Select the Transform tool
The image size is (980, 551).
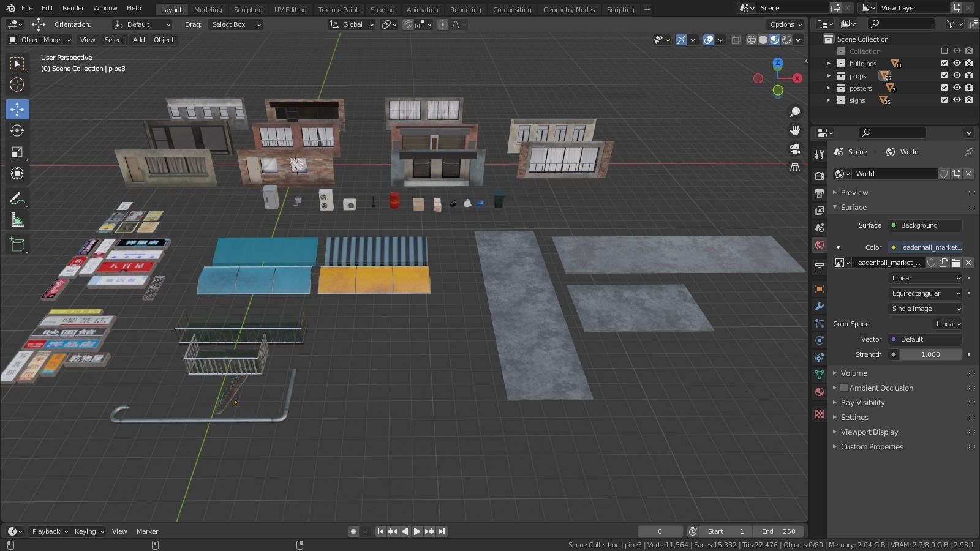(x=17, y=173)
